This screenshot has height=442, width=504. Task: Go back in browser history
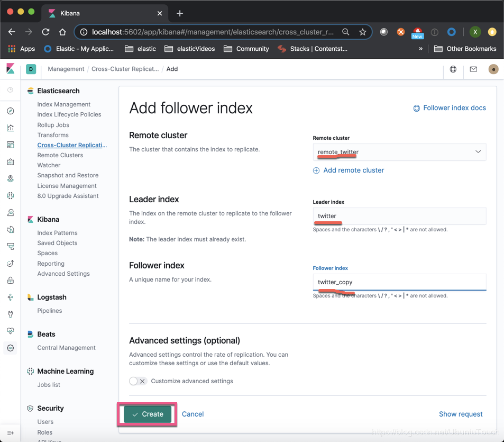12,32
